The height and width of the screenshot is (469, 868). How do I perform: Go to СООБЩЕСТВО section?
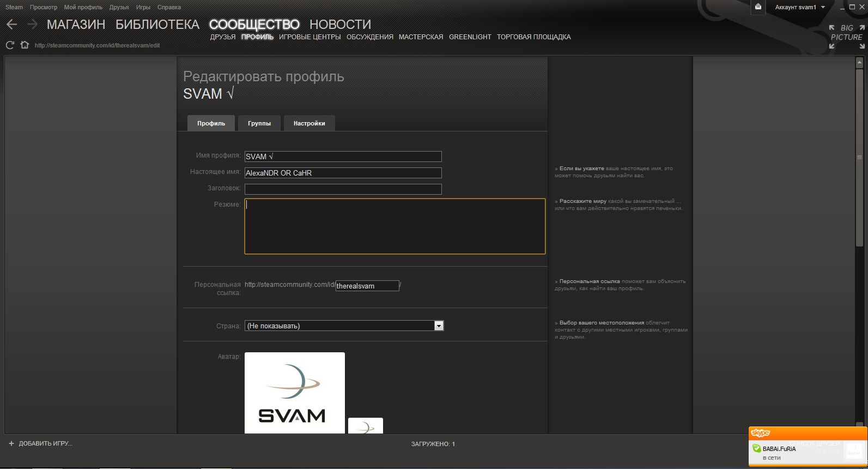coord(254,25)
